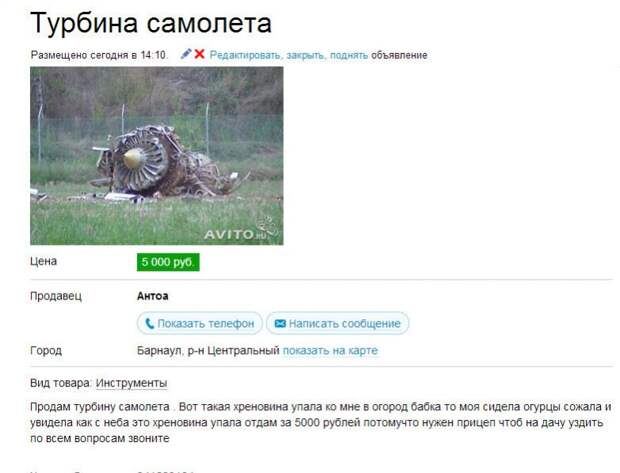Click the Размещено сегодня в 14:10 timestamp
Screen dimensions: 620x473
(x=99, y=55)
